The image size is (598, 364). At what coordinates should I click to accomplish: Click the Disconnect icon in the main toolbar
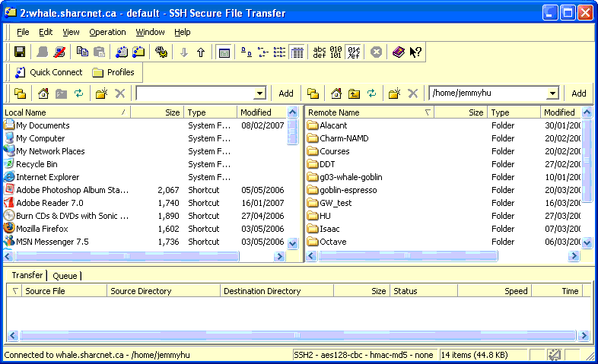tap(59, 52)
